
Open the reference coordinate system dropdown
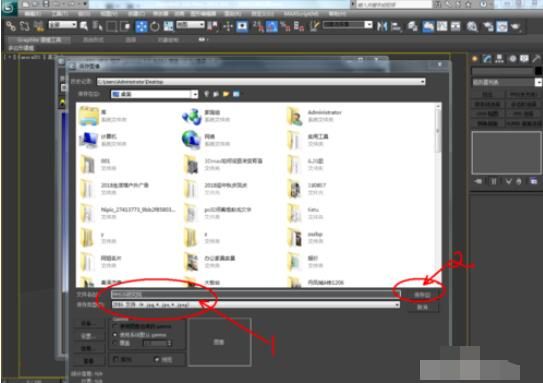click(190, 25)
